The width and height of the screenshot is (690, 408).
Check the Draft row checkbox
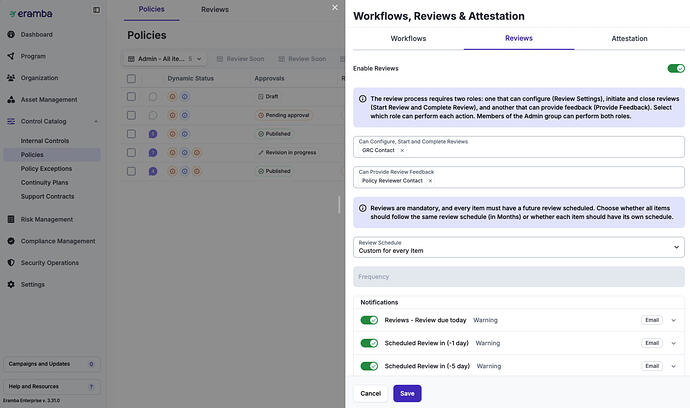point(131,96)
